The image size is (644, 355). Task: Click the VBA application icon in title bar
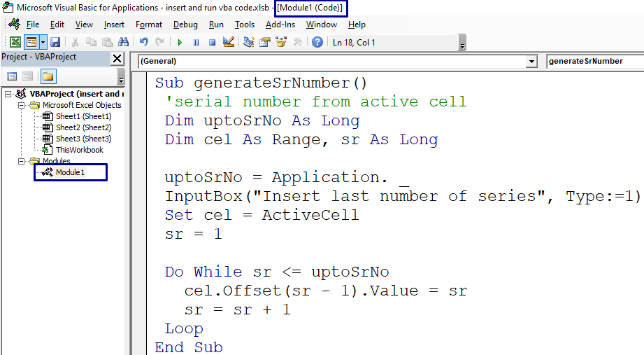click(x=8, y=8)
